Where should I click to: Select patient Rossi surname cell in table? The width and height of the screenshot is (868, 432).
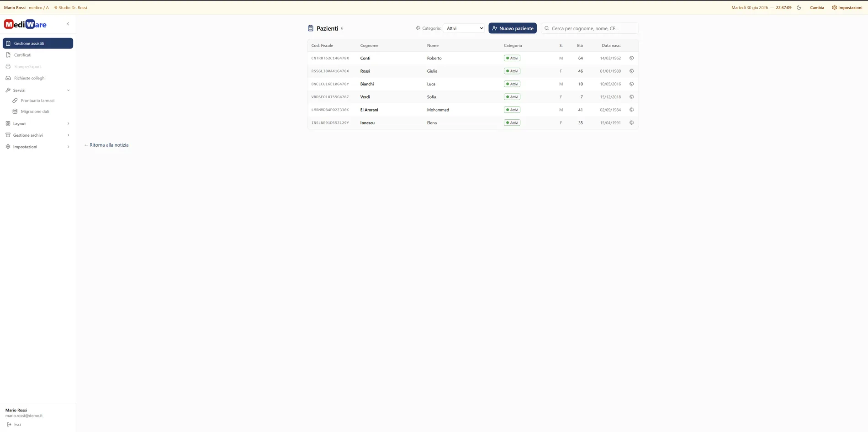[x=365, y=71]
